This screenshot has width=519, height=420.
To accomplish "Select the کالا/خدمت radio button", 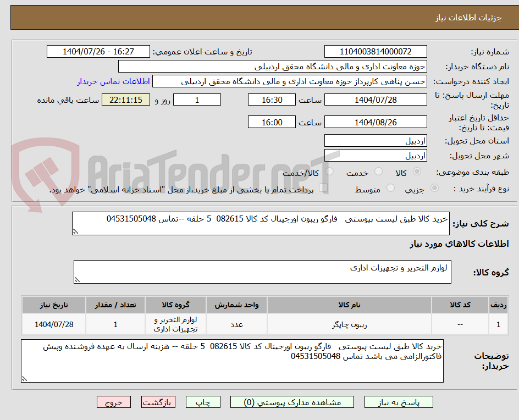I will pyautogui.click(x=329, y=172).
